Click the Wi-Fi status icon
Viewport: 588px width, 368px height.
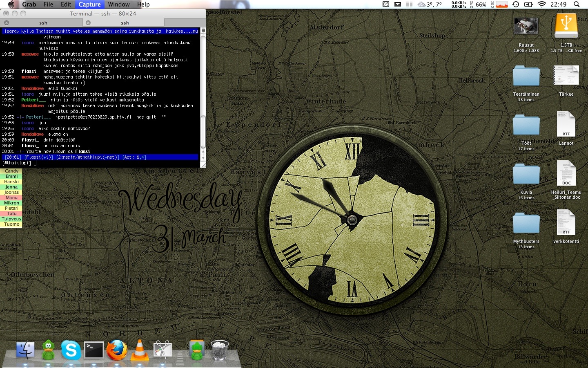pyautogui.click(x=542, y=4)
